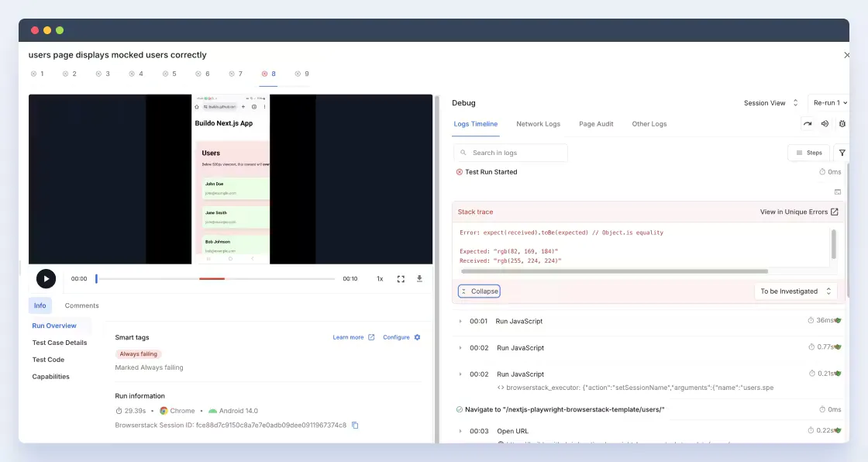868x462 pixels.
Task: Expand the 00:03 Open URL log
Action: point(460,431)
